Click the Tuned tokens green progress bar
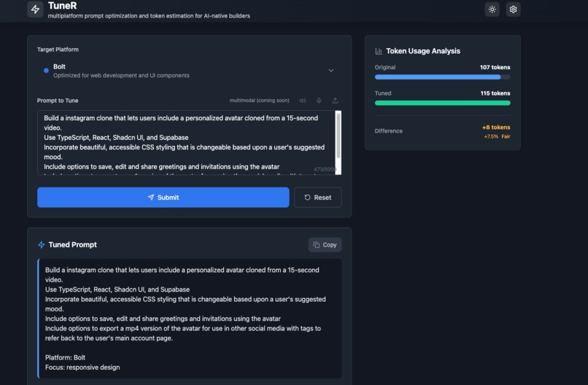This screenshot has height=385, width=588. click(x=443, y=103)
